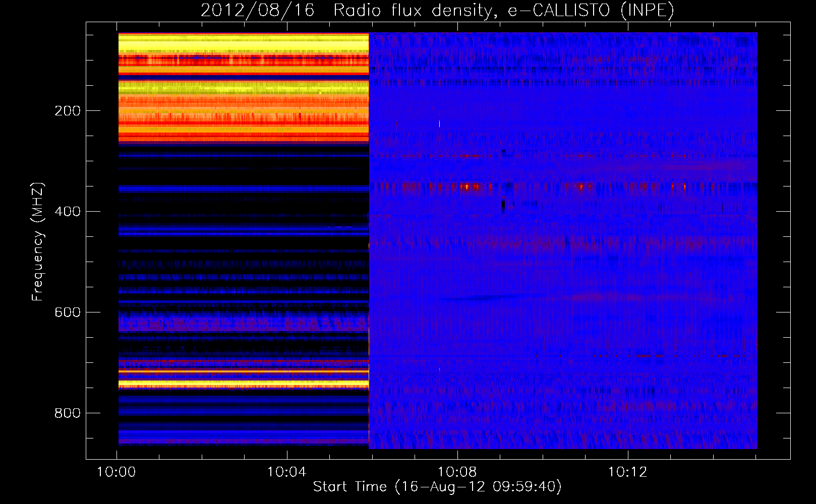Image resolution: width=816 pixels, height=504 pixels.
Task: Select the 'Frequency (MHZ)' axis label
Action: click(x=38, y=241)
